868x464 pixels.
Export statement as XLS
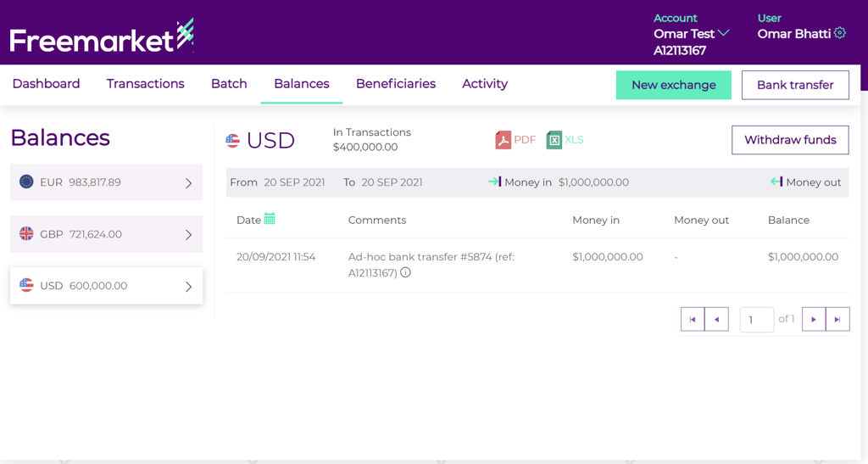tap(565, 139)
